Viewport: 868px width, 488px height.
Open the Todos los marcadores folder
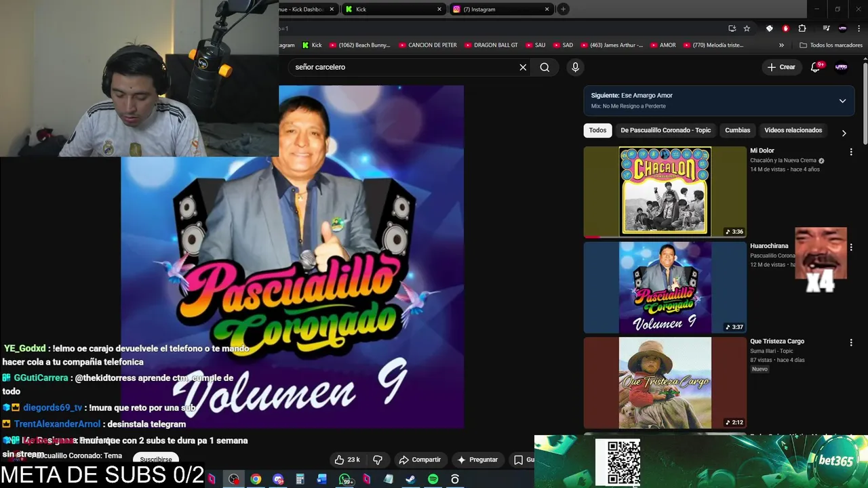tap(831, 45)
